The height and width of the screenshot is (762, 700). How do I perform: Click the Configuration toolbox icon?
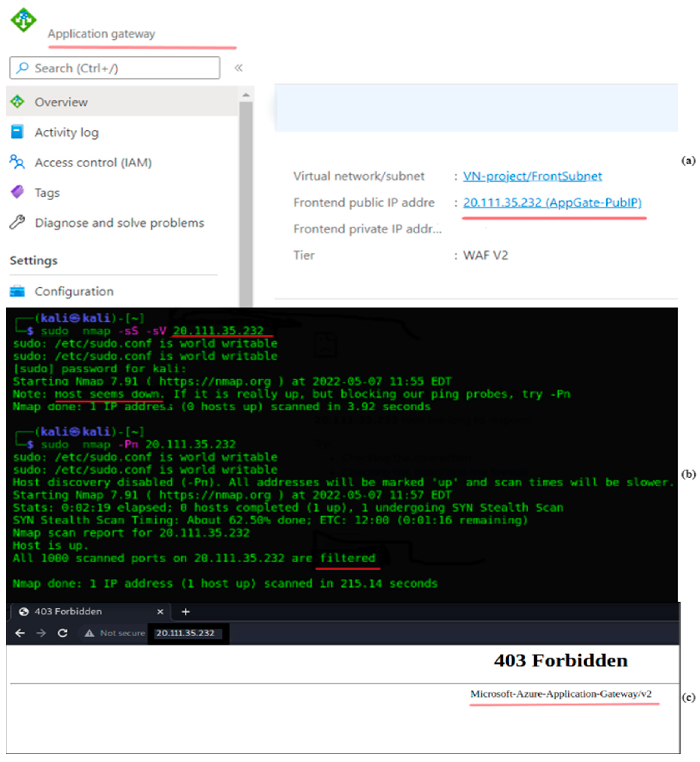(x=17, y=291)
